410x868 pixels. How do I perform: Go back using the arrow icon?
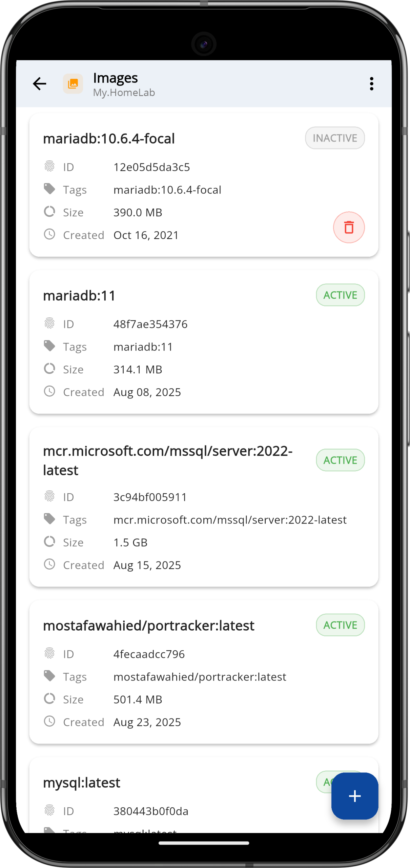point(39,84)
